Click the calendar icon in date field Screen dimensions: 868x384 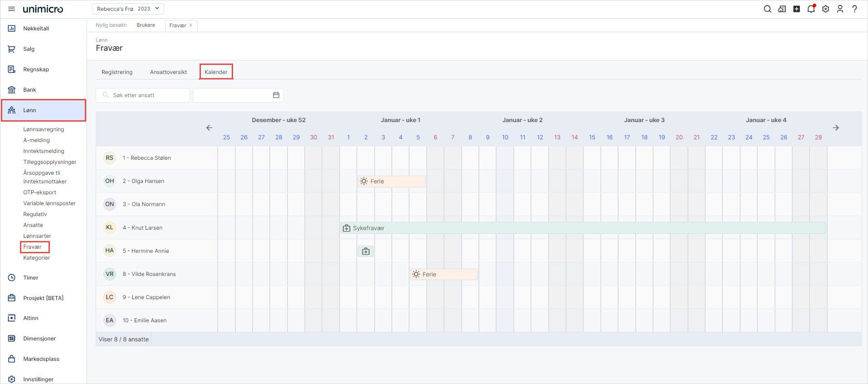tap(276, 95)
